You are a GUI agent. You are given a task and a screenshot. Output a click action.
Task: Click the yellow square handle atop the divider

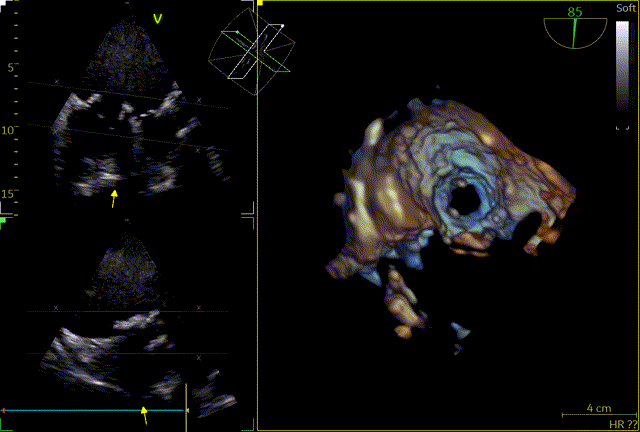coord(259,4)
